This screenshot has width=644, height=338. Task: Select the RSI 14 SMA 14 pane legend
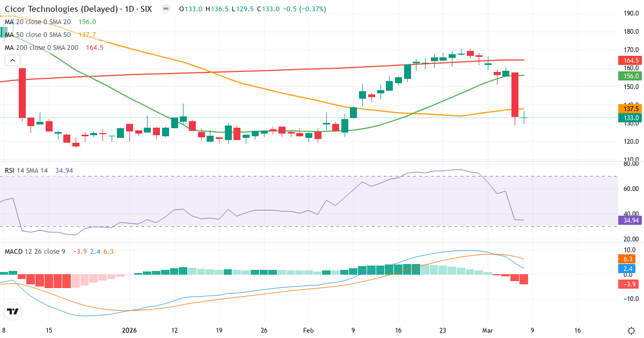tap(26, 169)
